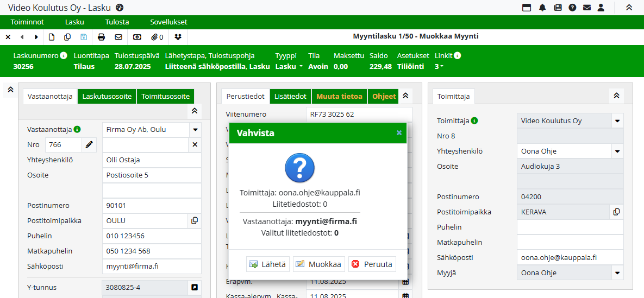Click the recipient Sähköposti field myynti@firma.fi
The height and width of the screenshot is (298, 644).
click(x=151, y=267)
